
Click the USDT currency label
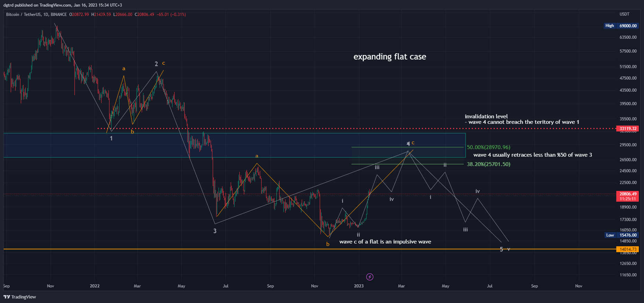(x=625, y=14)
